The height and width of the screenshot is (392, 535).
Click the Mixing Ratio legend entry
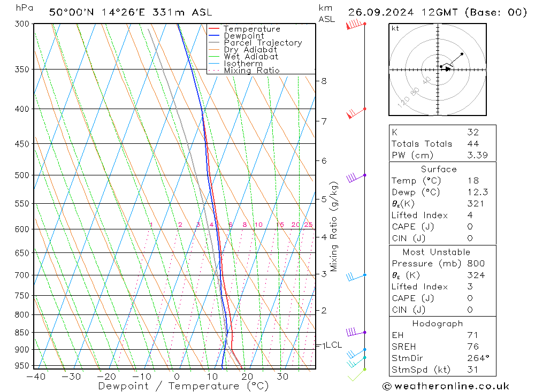(244, 71)
